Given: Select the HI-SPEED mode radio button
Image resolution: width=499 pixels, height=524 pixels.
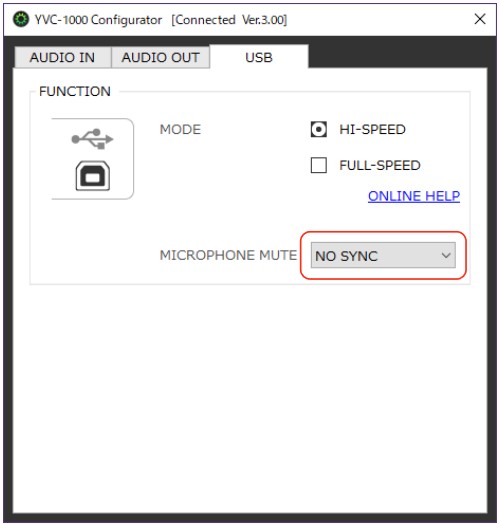Looking at the screenshot, I should (x=319, y=129).
